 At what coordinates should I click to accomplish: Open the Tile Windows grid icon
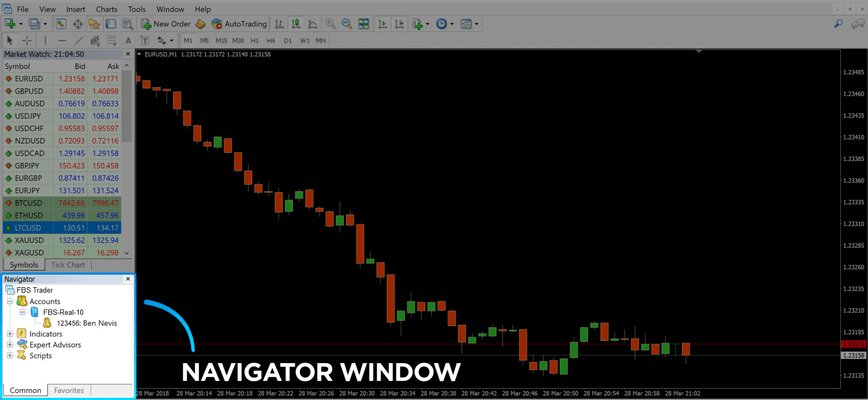[x=363, y=24]
